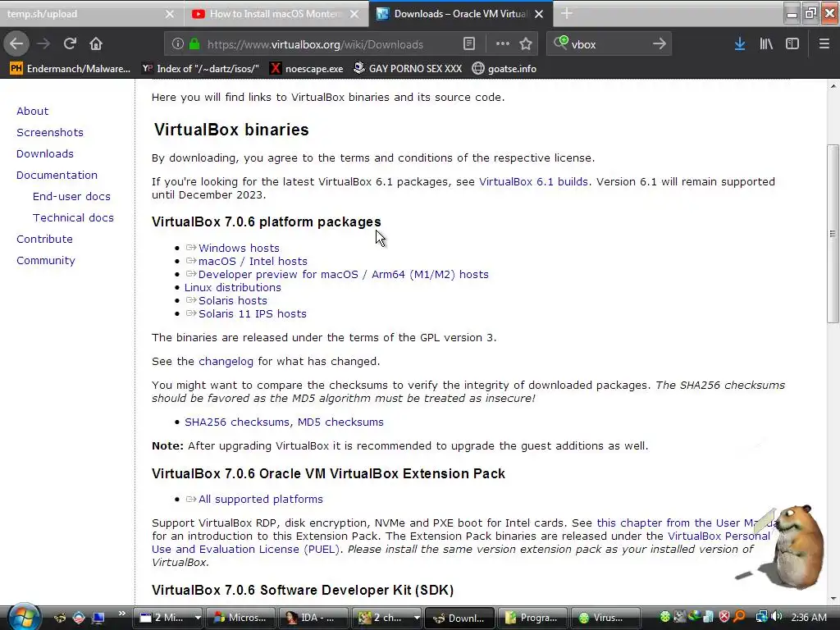Click the 2:36 AM system clock
This screenshot has height=630, width=840.
[809, 618]
